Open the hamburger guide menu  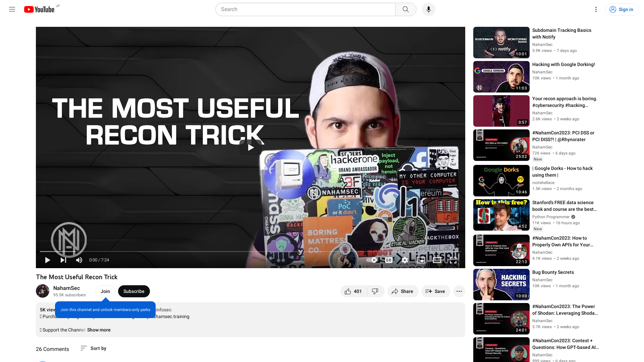[12, 9]
